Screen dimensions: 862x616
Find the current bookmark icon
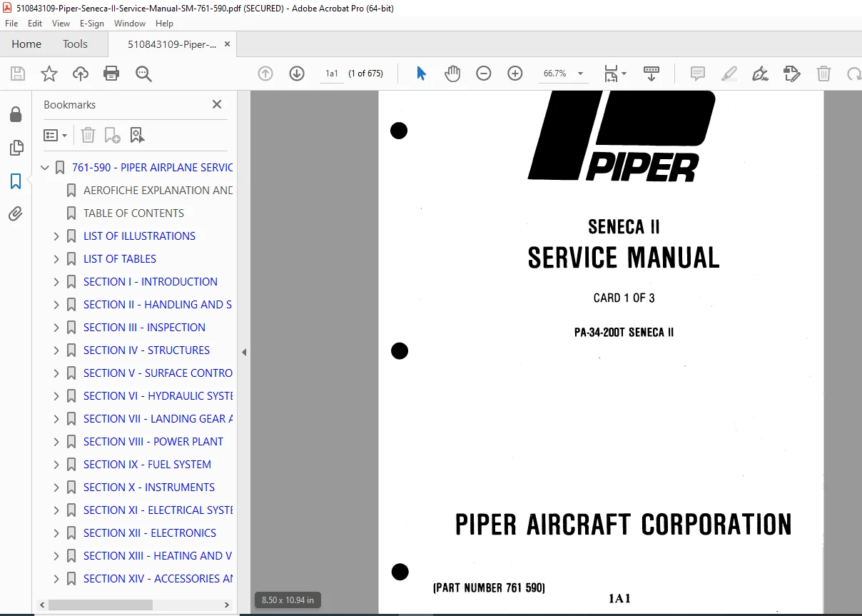(x=137, y=135)
